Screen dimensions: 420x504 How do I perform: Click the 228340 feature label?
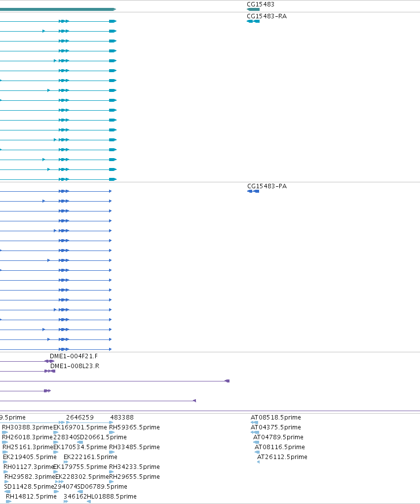(65, 437)
